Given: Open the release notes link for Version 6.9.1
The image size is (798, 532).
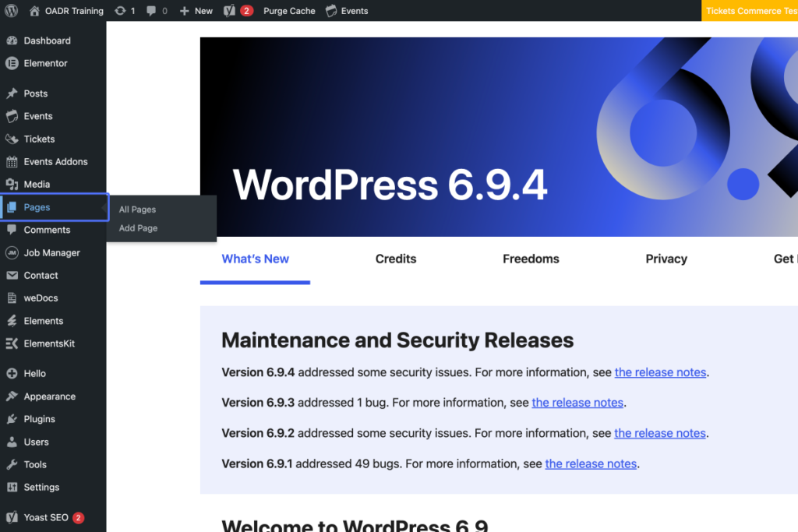Looking at the screenshot, I should click(x=591, y=464).
